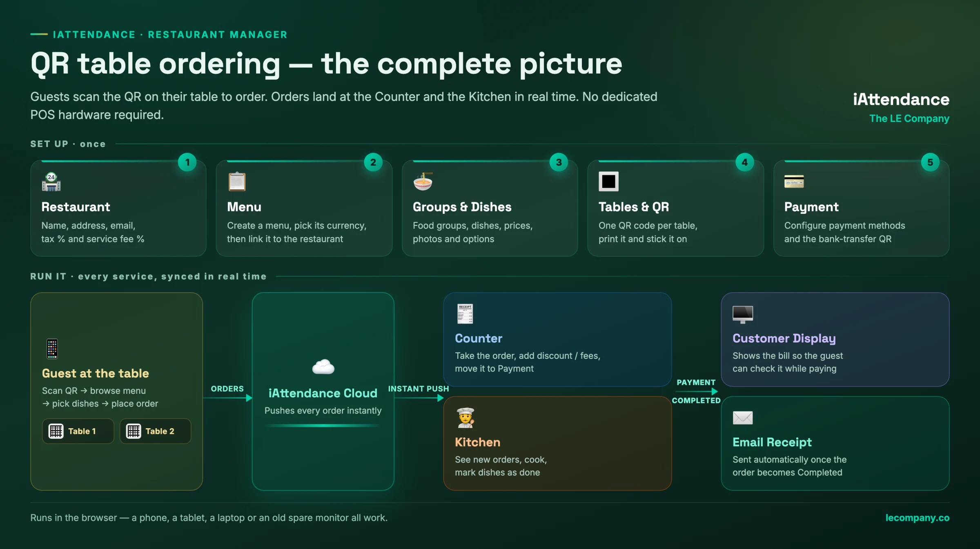The image size is (980, 549).
Task: Click the receipt icon in the Counter card
Action: (x=465, y=314)
